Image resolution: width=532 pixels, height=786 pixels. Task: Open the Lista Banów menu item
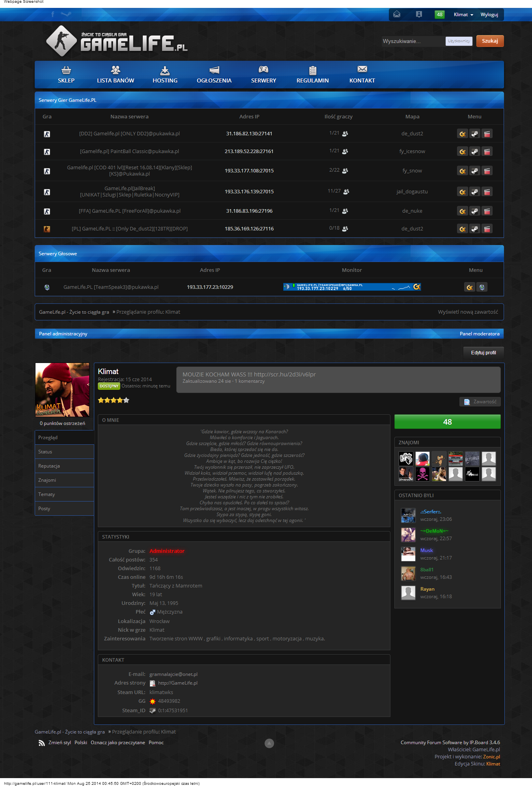coord(116,75)
